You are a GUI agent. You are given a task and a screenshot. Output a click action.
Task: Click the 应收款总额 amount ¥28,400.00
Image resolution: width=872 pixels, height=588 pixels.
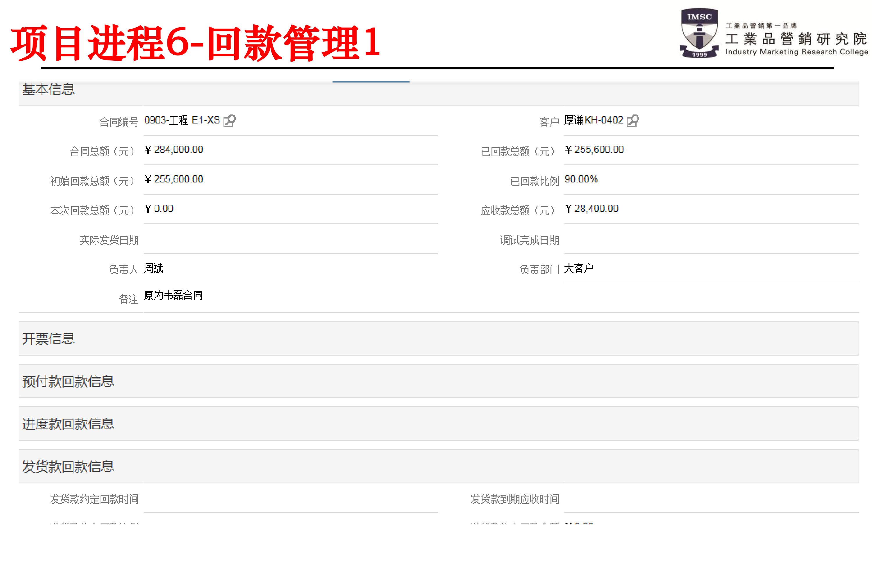tap(592, 209)
